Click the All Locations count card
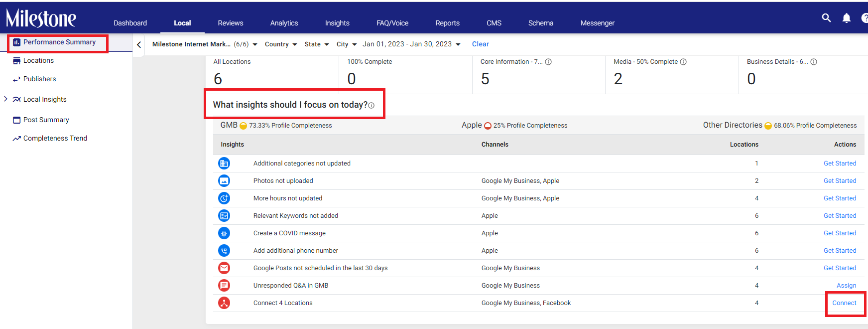Image resolution: width=868 pixels, height=329 pixels. coord(272,74)
